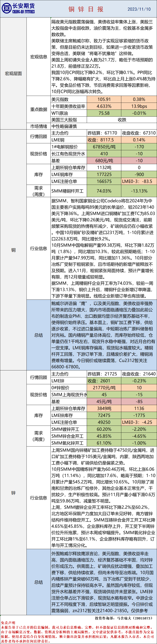
Task: Select the 中性略偏谨慎 market sentiment cell
Action: (x=104, y=126)
